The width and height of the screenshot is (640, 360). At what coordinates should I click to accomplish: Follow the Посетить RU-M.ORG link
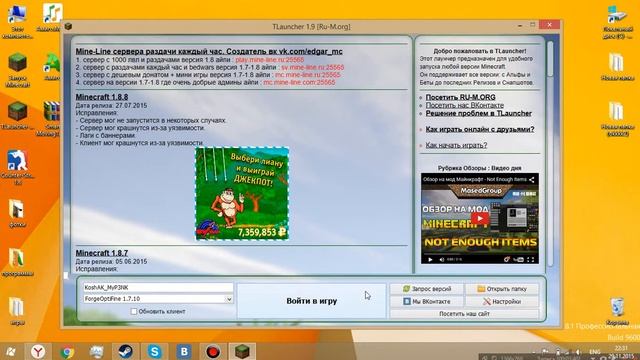point(460,97)
